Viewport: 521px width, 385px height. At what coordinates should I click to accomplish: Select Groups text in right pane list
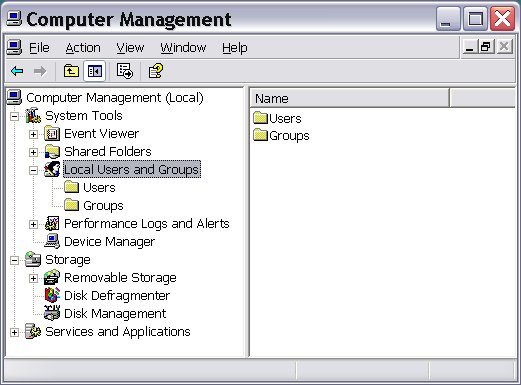[289, 136]
